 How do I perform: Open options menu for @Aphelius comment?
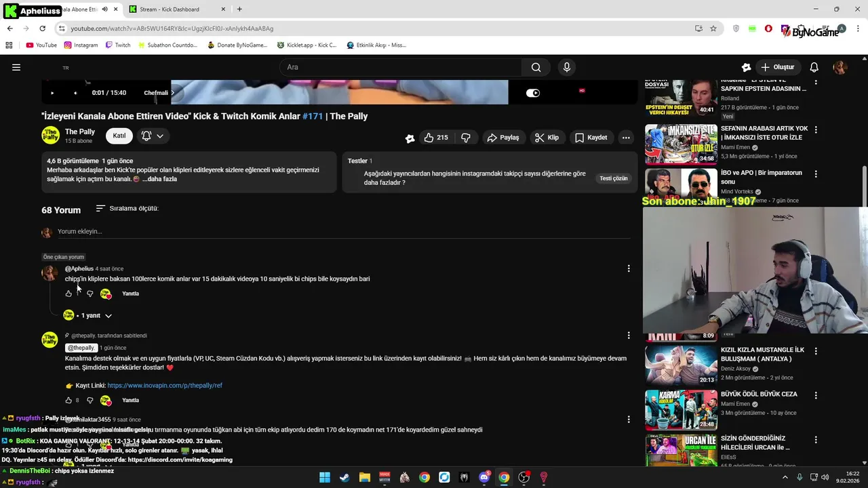(x=629, y=269)
